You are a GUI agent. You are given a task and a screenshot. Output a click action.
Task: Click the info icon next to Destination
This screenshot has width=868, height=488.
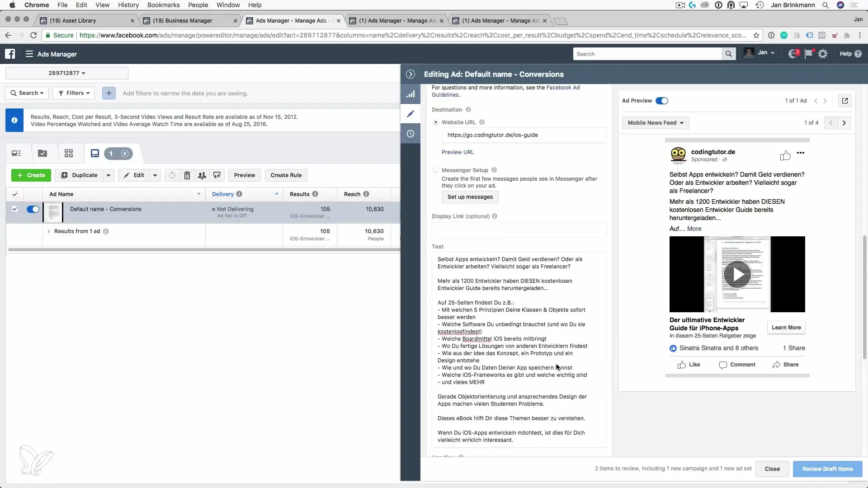[468, 110]
